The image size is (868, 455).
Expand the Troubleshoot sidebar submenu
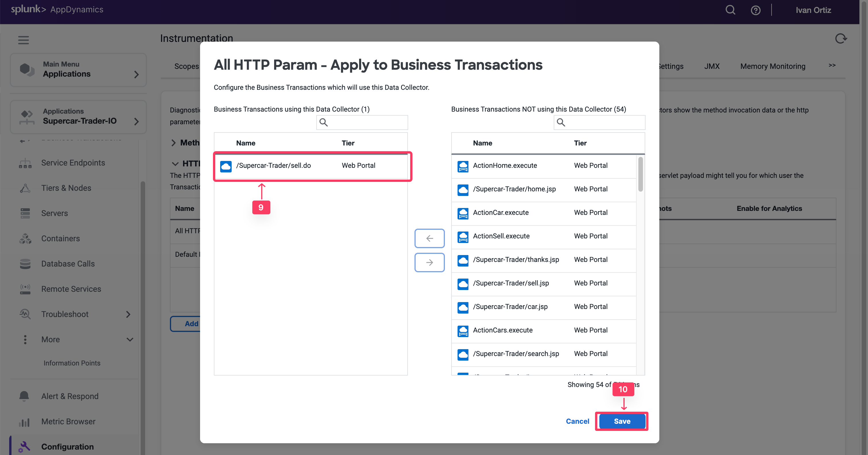tap(128, 314)
